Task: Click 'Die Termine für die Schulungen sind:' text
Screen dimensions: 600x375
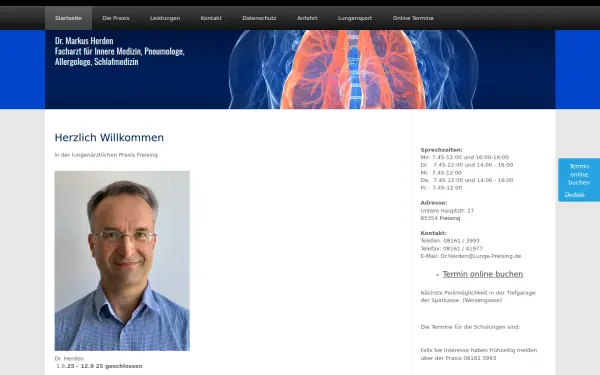Action: pos(470,327)
